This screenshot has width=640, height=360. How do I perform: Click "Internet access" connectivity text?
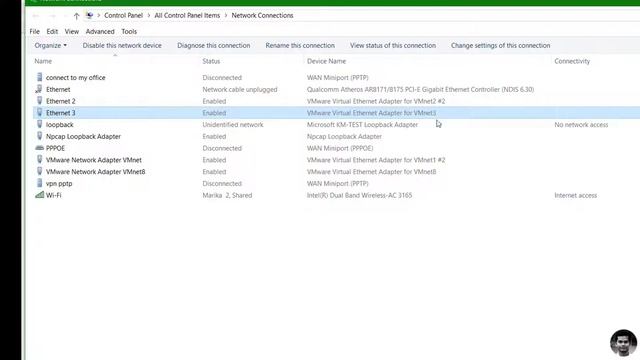575,196
